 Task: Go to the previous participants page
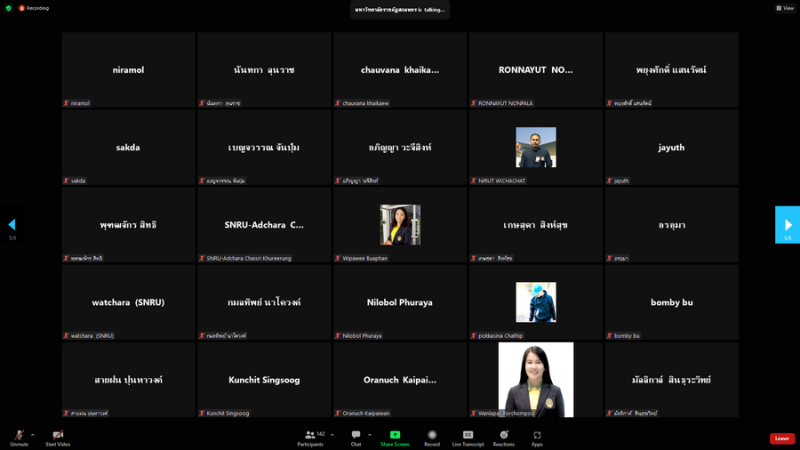click(12, 225)
